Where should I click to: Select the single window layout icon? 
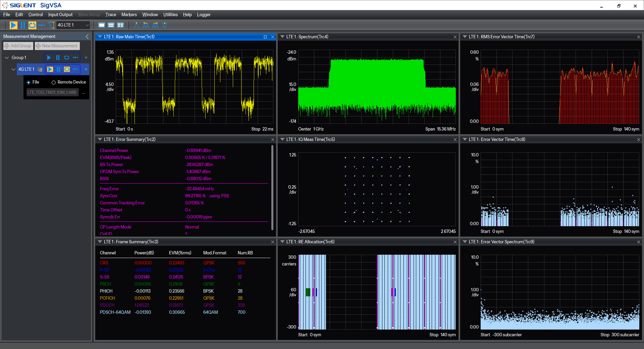pos(102,25)
